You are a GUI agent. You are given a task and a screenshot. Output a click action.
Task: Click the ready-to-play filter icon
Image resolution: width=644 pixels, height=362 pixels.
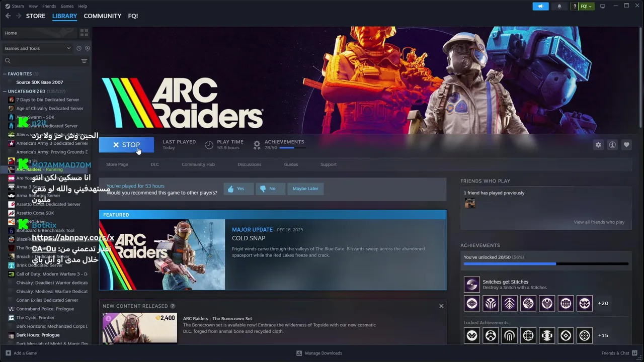point(87,48)
